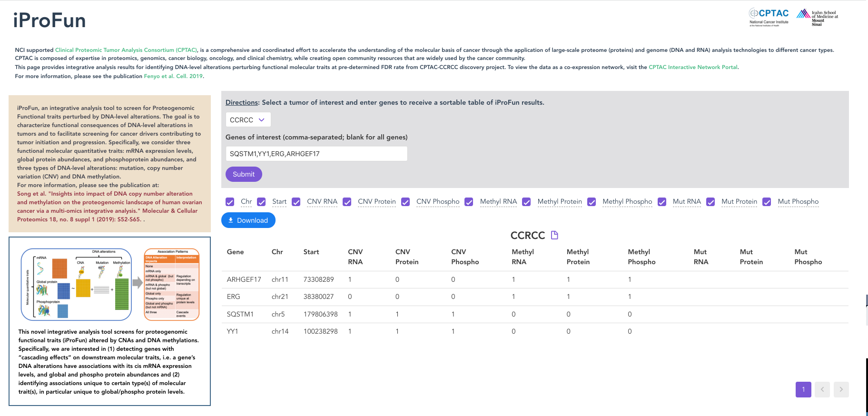
Task: Click the iProFun workflow diagram image
Action: [x=110, y=284]
